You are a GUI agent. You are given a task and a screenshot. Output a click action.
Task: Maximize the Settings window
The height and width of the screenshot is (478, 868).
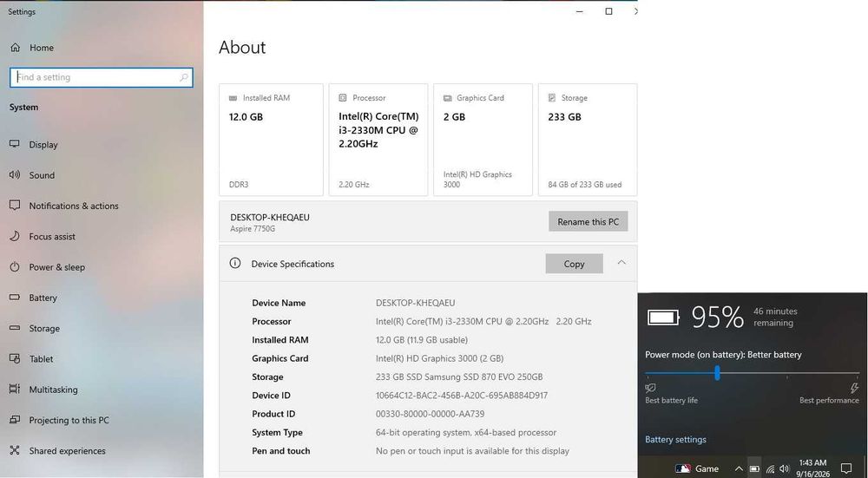608,11
